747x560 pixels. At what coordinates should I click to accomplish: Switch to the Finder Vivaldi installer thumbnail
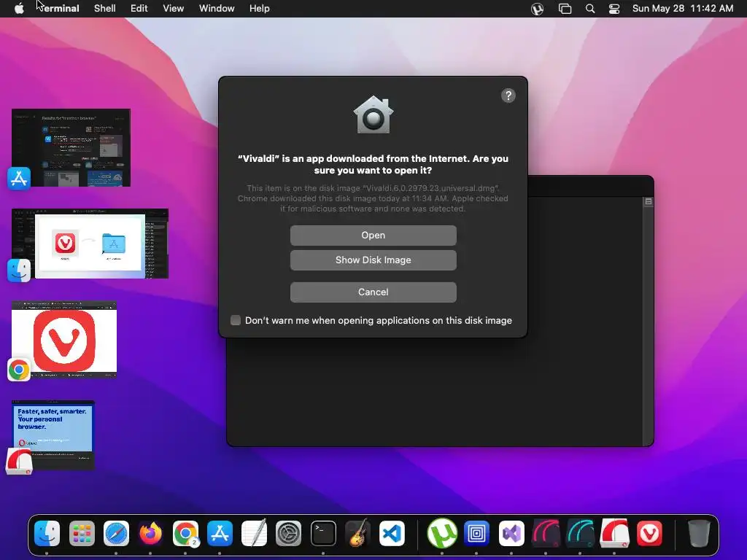pyautogui.click(x=90, y=244)
